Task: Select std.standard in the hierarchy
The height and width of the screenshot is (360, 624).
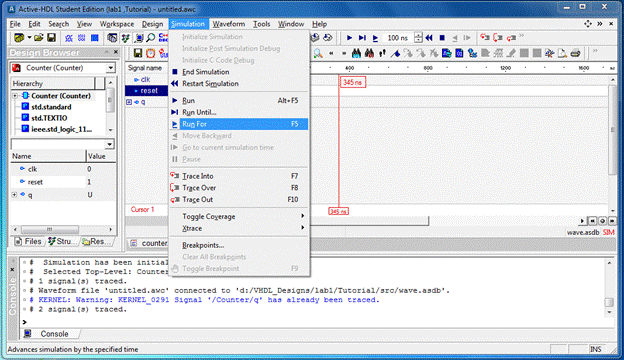Action: coord(51,107)
